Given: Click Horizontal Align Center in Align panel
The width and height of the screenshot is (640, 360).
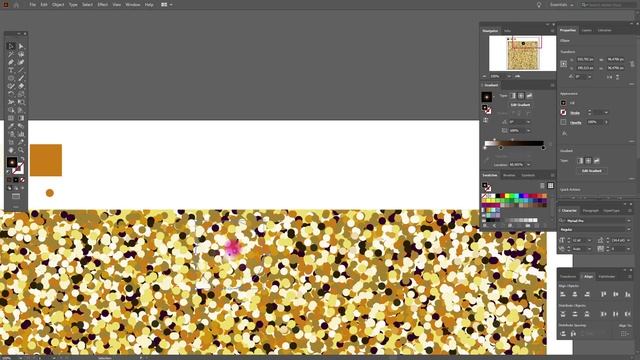Looking at the screenshot, I should click(575, 294).
